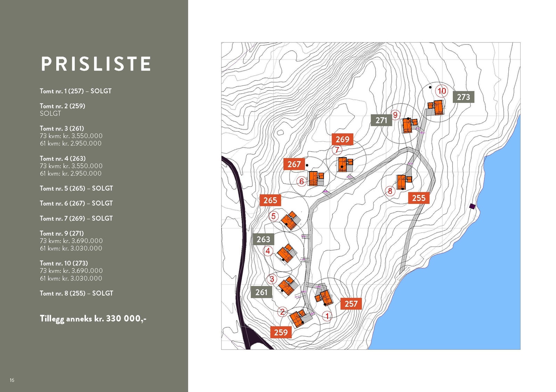This screenshot has height=392, width=556.
Task: Click the orange 267 map label
Action: click(x=294, y=164)
